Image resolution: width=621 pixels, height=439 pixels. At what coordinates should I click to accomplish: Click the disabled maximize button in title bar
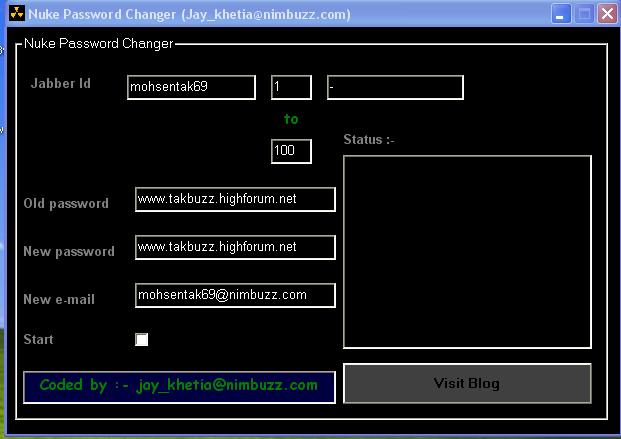pos(584,14)
